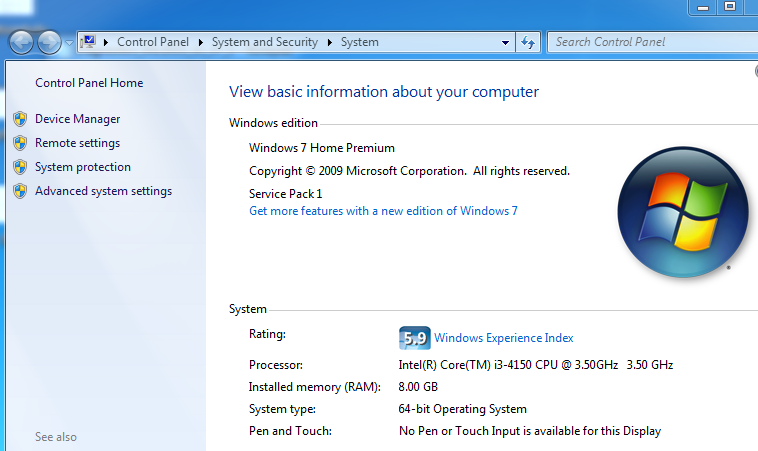Click the computer icon in address bar
Image resolution: width=758 pixels, height=451 pixels.
(89, 42)
